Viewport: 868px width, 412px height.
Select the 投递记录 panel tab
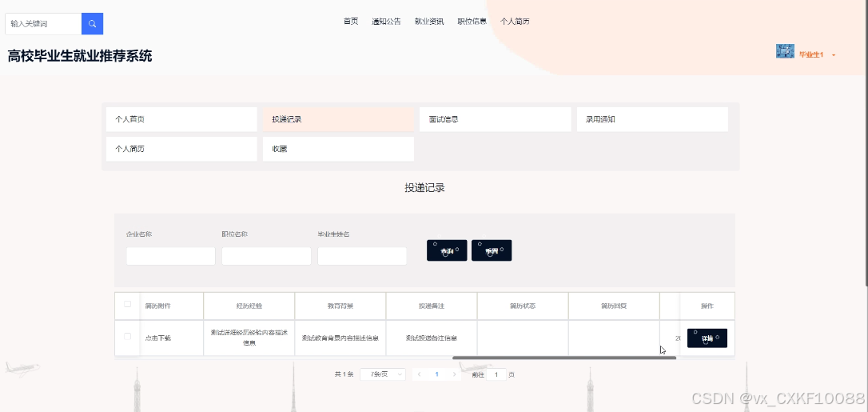[x=338, y=119]
